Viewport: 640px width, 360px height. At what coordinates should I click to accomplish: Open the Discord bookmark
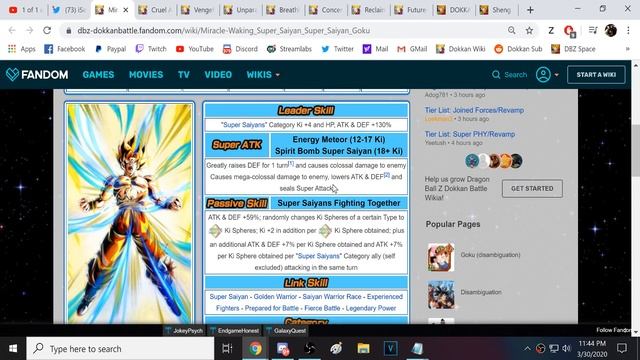[240, 49]
